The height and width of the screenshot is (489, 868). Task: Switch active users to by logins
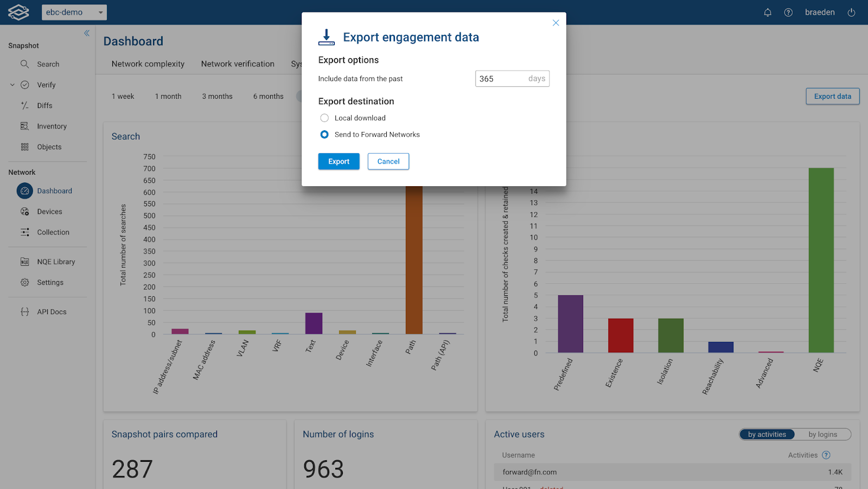click(x=822, y=434)
